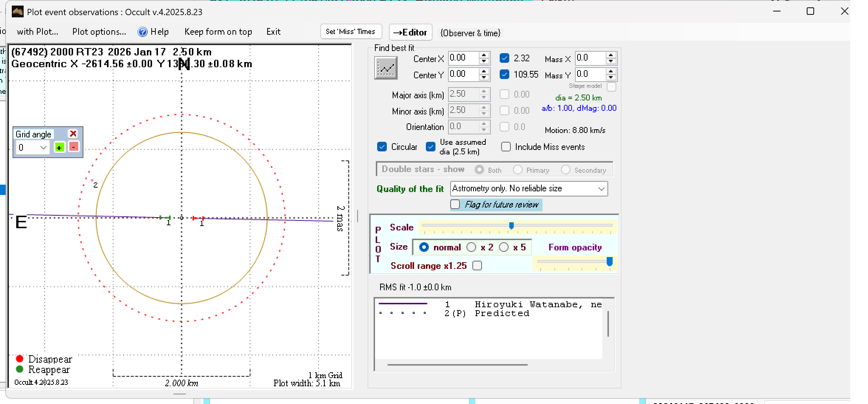The image size is (868, 404).
Task: Click the Find best fit graph icon
Action: pos(386,68)
